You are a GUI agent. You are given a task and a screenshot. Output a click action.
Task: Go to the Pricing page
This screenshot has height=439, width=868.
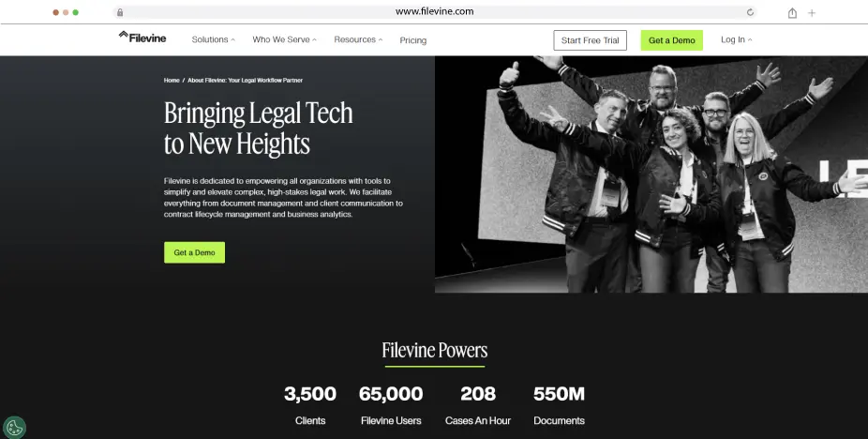click(x=413, y=40)
